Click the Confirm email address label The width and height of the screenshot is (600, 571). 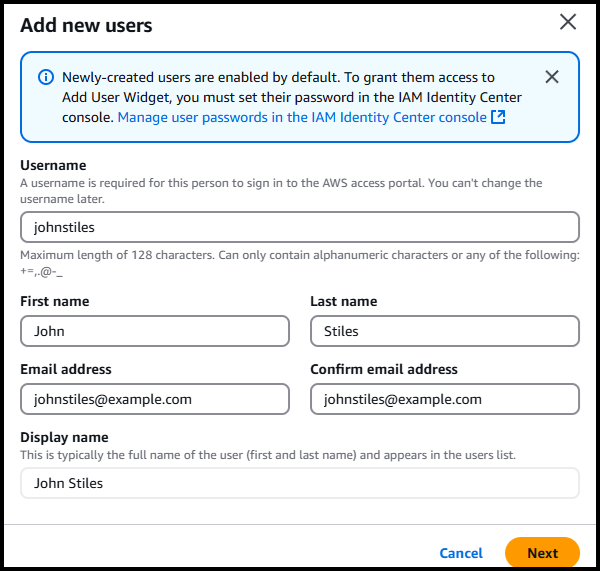(x=384, y=369)
